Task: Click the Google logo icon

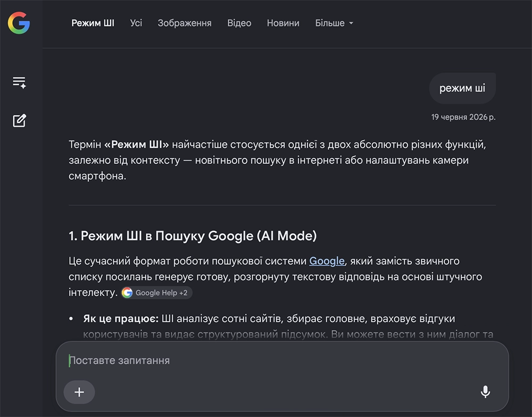Action: (x=19, y=23)
